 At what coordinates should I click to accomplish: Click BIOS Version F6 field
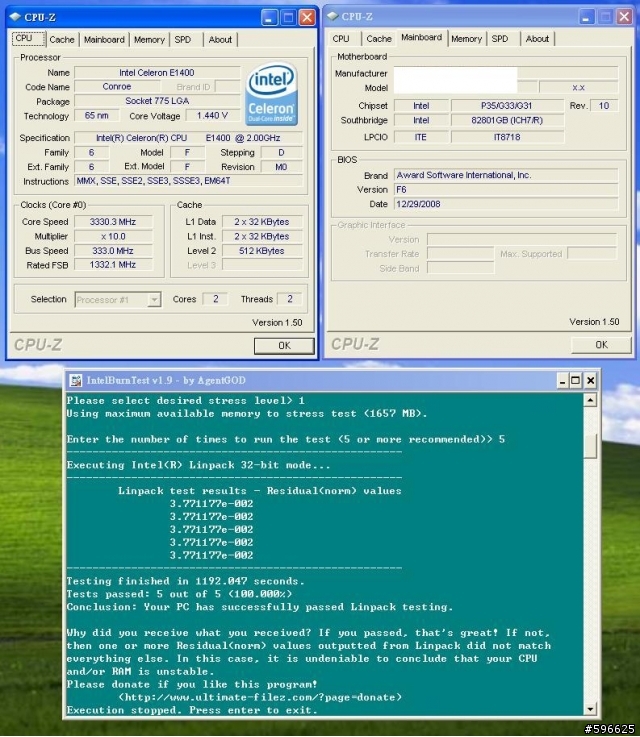point(506,190)
